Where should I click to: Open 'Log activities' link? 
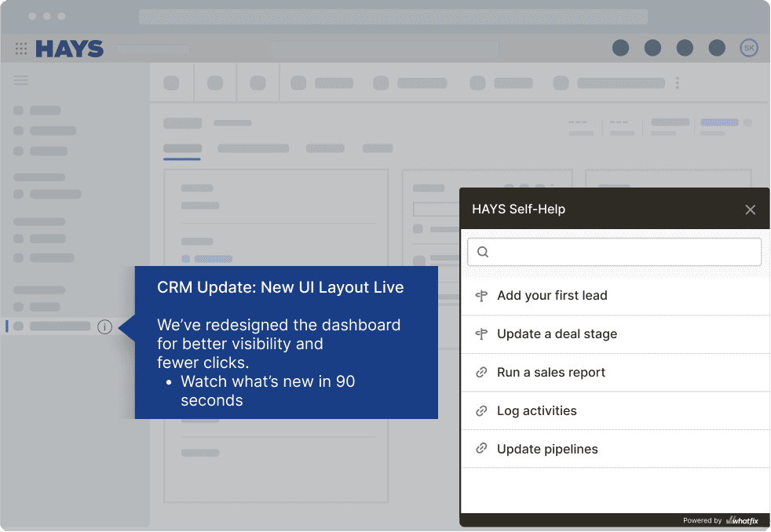(x=615, y=410)
